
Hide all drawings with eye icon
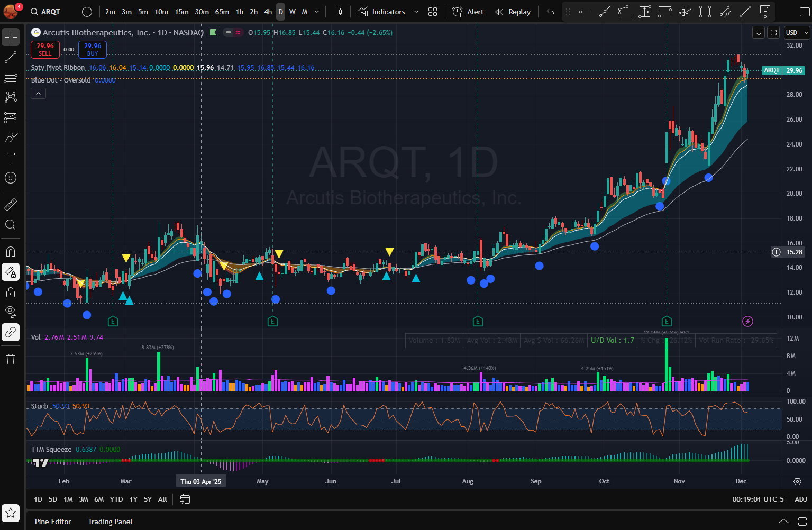pos(11,312)
